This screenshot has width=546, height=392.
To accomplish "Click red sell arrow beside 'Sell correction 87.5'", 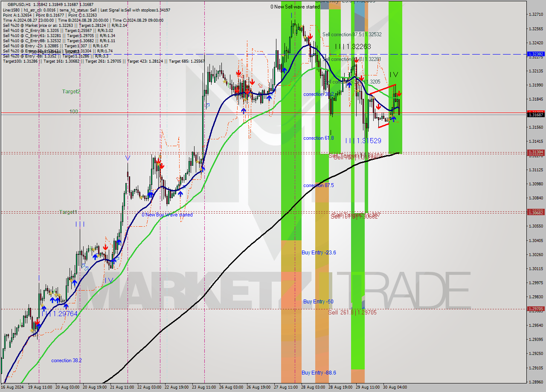I will click(311, 36).
